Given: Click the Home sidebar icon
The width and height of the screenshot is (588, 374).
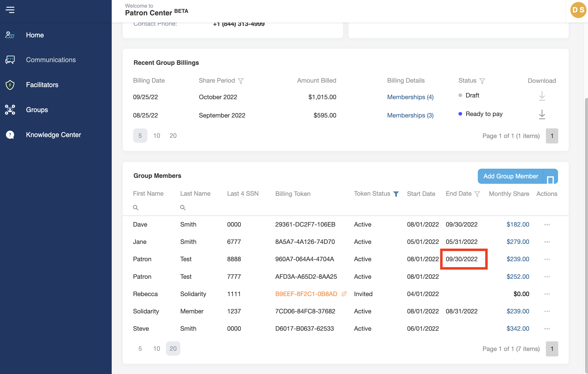Looking at the screenshot, I should click(10, 35).
